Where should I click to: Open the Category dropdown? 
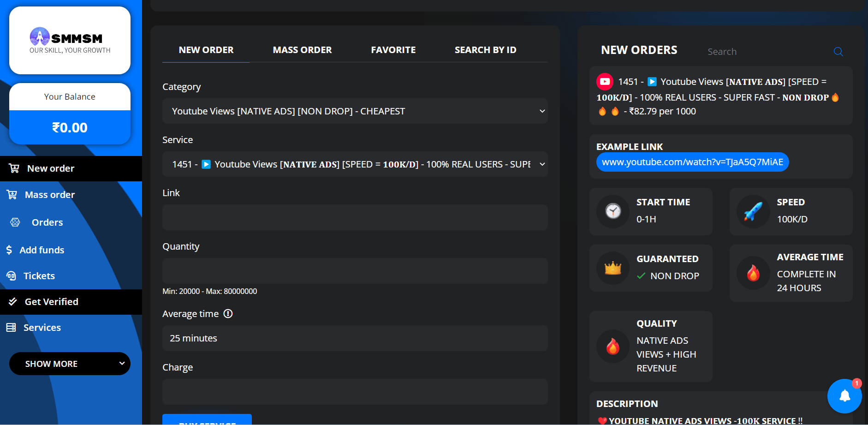tap(355, 111)
